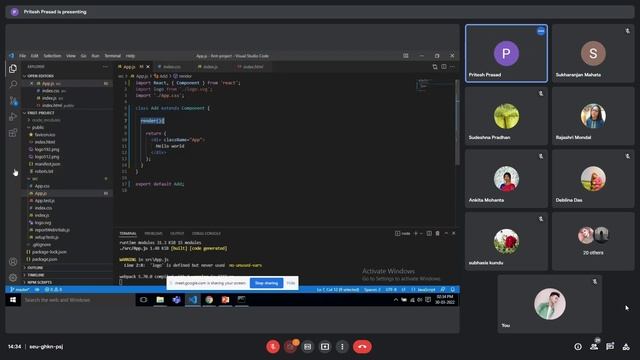Click the Open Changes icon in editor toolbar
640x360 pixels.
point(435,67)
